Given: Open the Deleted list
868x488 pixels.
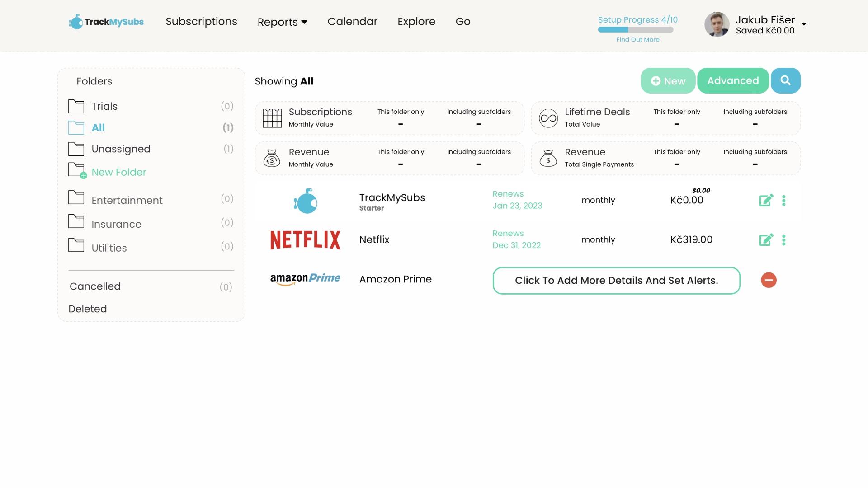Looking at the screenshot, I should tap(88, 309).
